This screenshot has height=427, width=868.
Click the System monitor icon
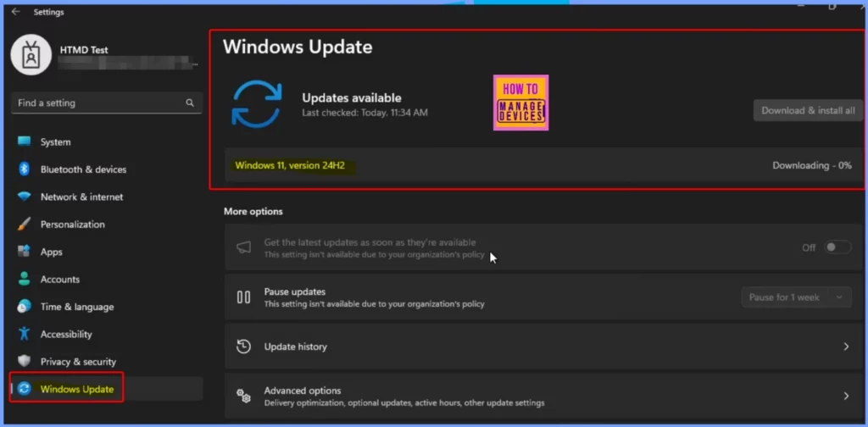click(24, 141)
